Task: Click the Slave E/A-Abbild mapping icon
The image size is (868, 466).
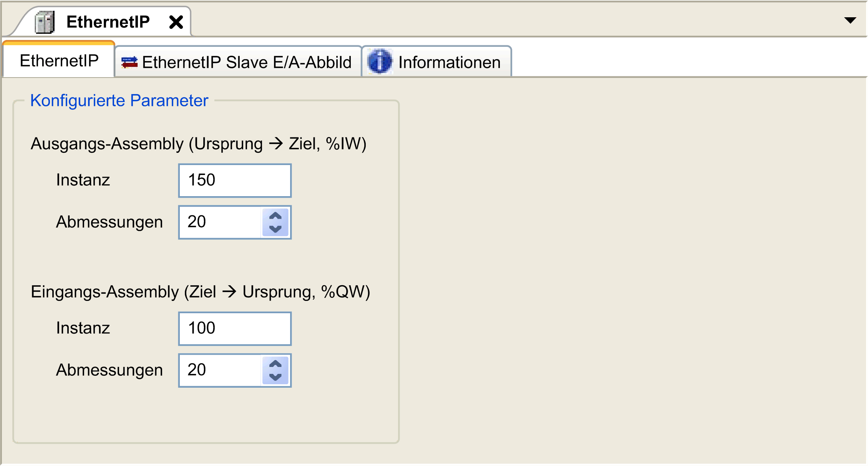Action: (129, 62)
